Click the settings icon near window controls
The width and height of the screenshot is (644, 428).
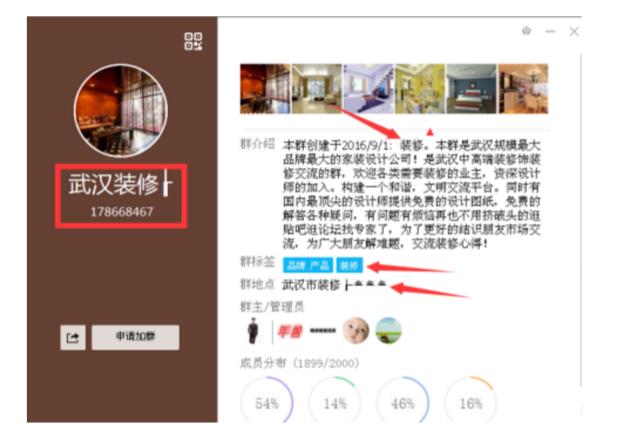(527, 31)
